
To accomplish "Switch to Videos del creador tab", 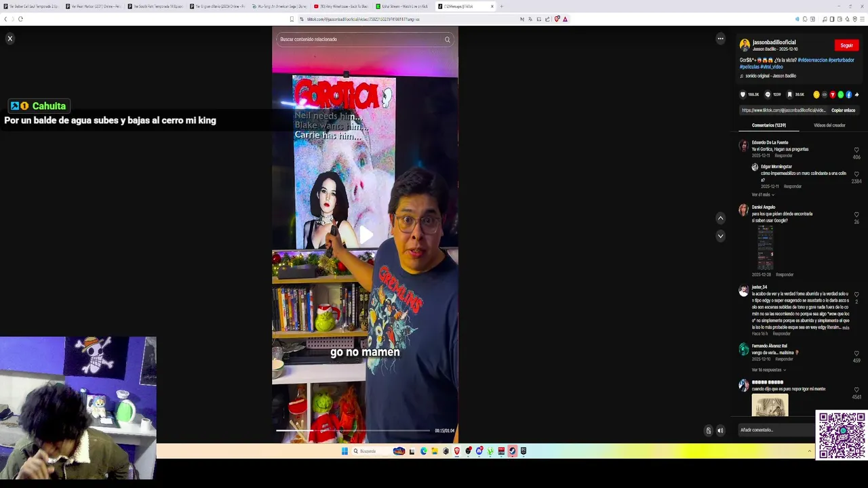I will tap(829, 125).
